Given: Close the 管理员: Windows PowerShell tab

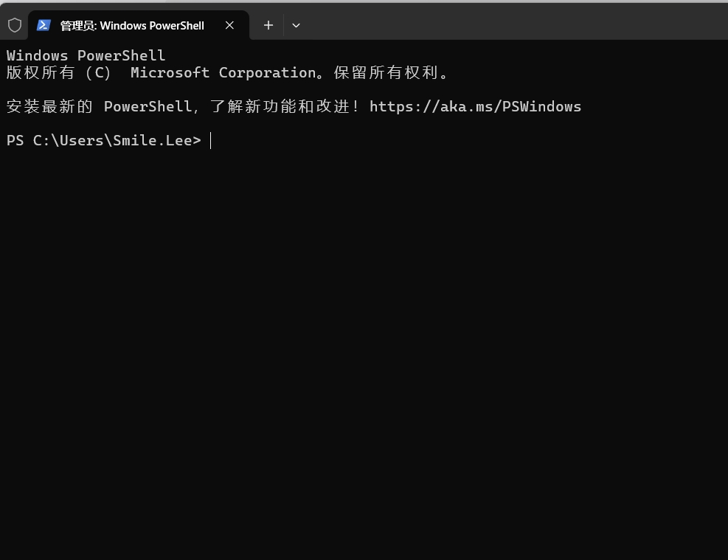Looking at the screenshot, I should click(229, 25).
